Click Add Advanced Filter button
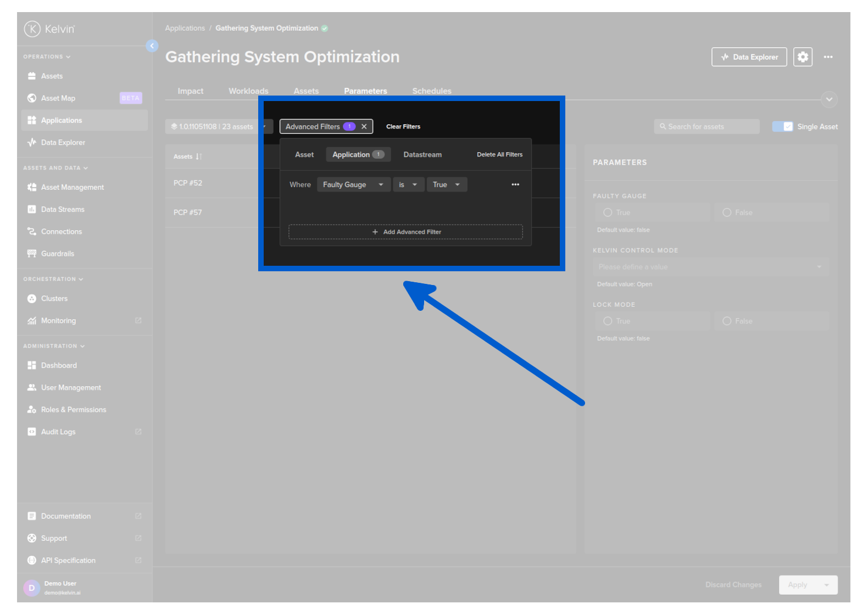Image resolution: width=868 pixels, height=615 pixels. tap(405, 232)
